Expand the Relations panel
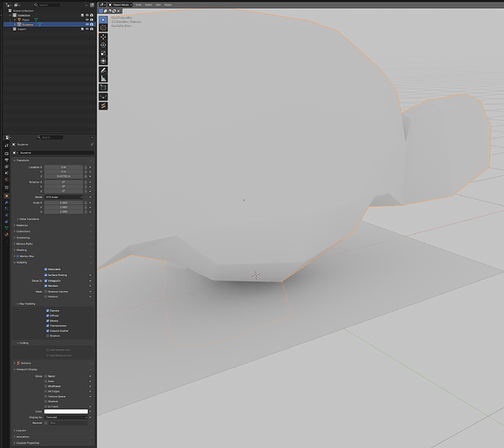The height and width of the screenshot is (448, 504). (21, 226)
